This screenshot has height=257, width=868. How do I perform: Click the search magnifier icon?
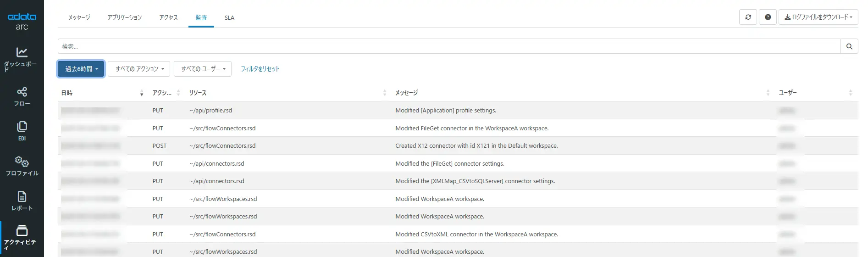[849, 46]
